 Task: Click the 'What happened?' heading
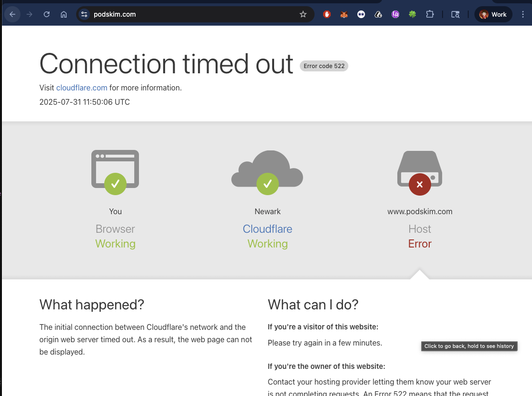92,305
